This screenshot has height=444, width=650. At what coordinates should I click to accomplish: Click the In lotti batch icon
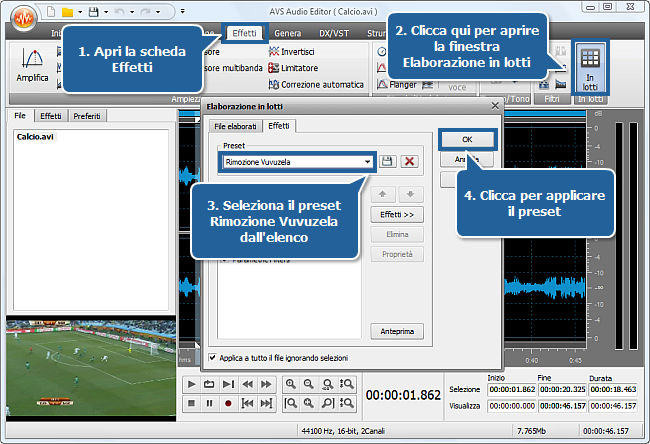(590, 66)
